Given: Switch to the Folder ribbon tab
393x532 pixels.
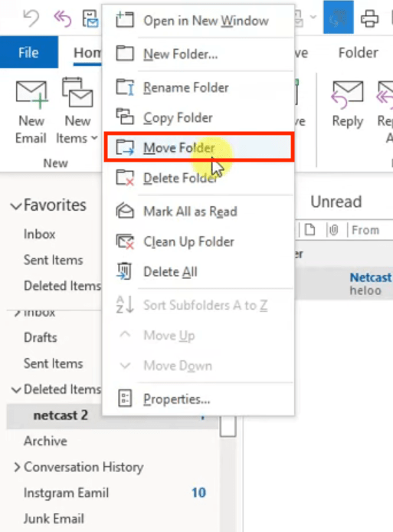Looking at the screenshot, I should pyautogui.click(x=358, y=53).
